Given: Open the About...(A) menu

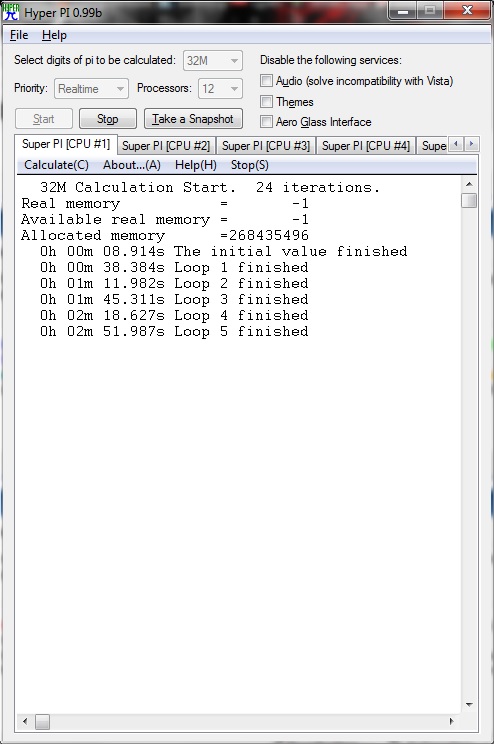Looking at the screenshot, I should (x=132, y=165).
